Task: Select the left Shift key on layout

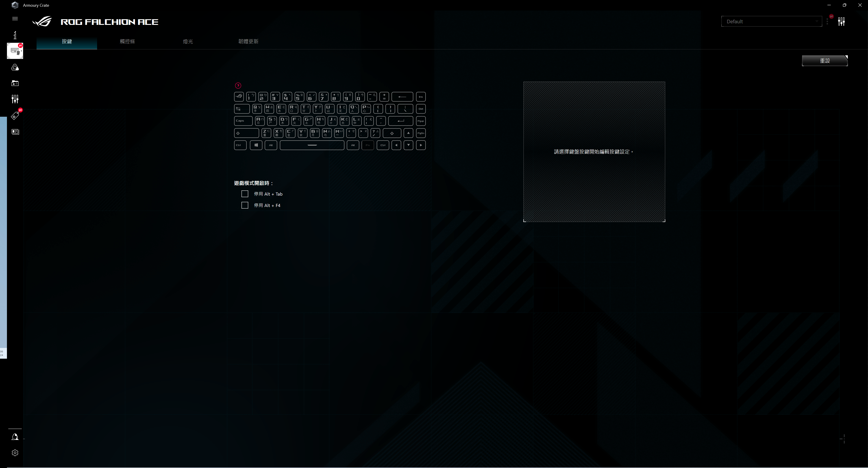Action: point(247,133)
